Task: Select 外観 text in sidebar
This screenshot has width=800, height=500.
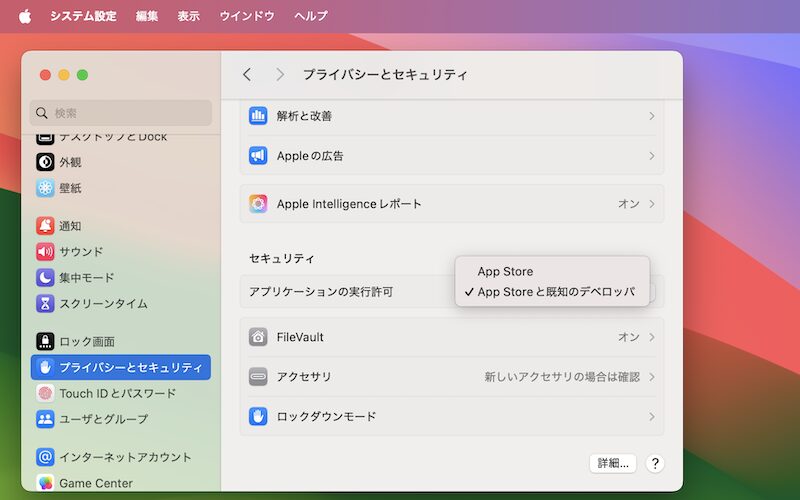Action: 70,162
